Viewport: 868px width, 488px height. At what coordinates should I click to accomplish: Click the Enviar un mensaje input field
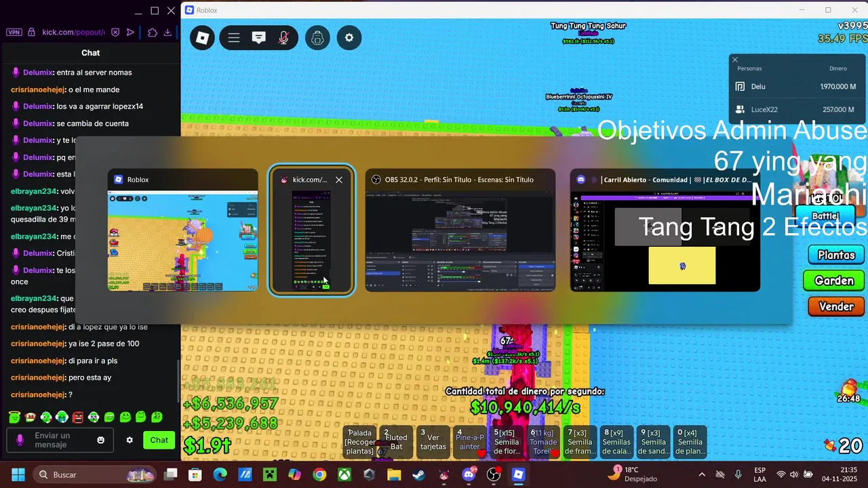(60, 440)
